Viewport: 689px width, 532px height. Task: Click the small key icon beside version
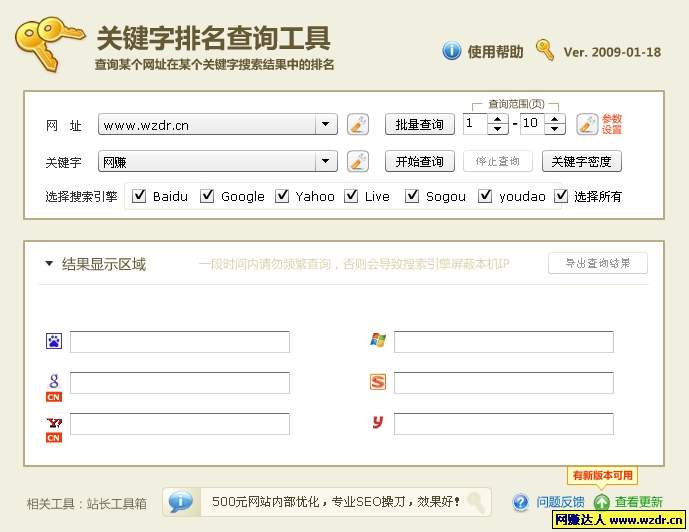click(545, 50)
